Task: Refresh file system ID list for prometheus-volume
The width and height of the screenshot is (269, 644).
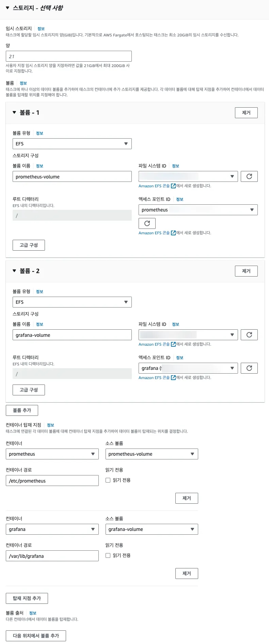Action: [x=249, y=176]
